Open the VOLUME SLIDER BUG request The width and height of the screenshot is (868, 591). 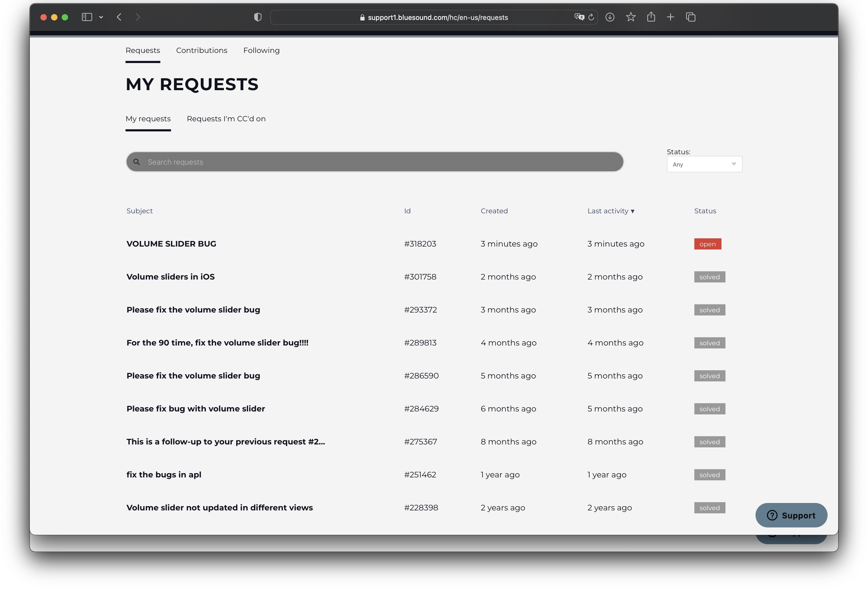pyautogui.click(x=171, y=244)
